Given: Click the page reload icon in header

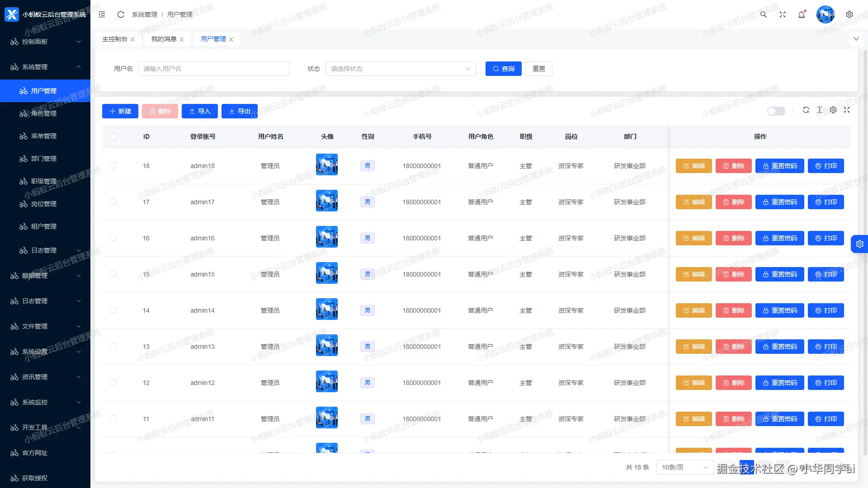Looking at the screenshot, I should point(120,14).
